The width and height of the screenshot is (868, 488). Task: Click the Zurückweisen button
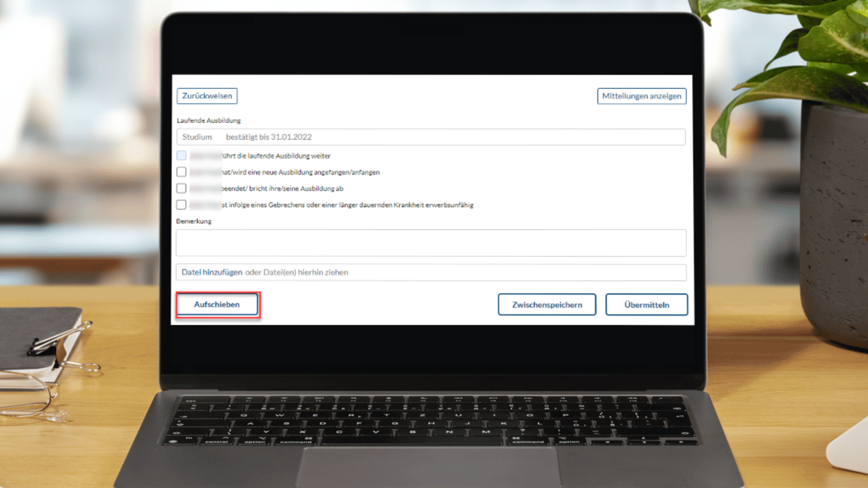coord(207,96)
